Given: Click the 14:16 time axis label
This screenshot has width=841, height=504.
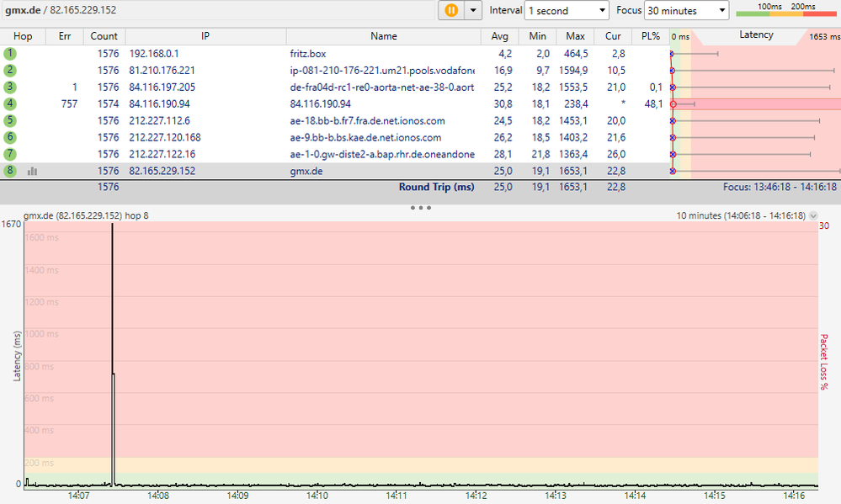Looking at the screenshot, I should tap(794, 496).
